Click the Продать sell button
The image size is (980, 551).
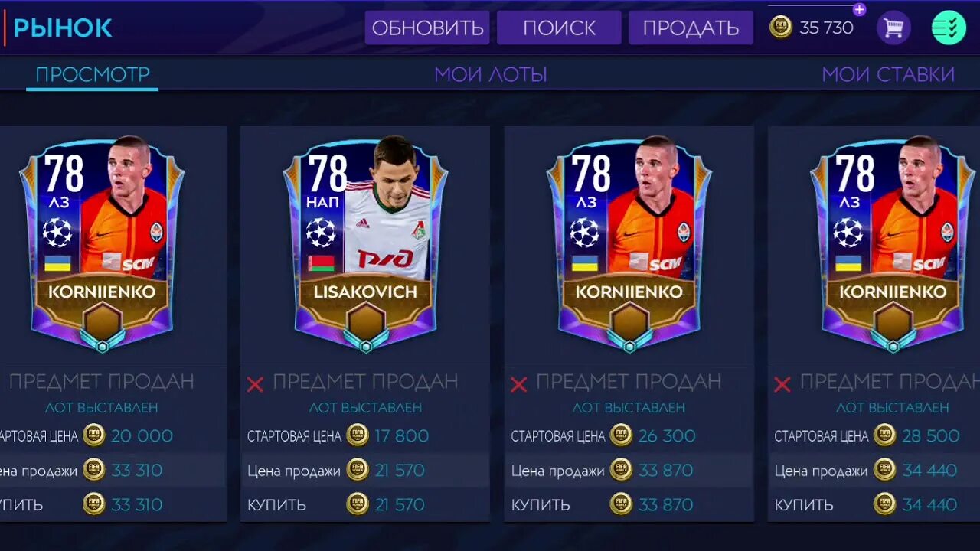point(691,28)
